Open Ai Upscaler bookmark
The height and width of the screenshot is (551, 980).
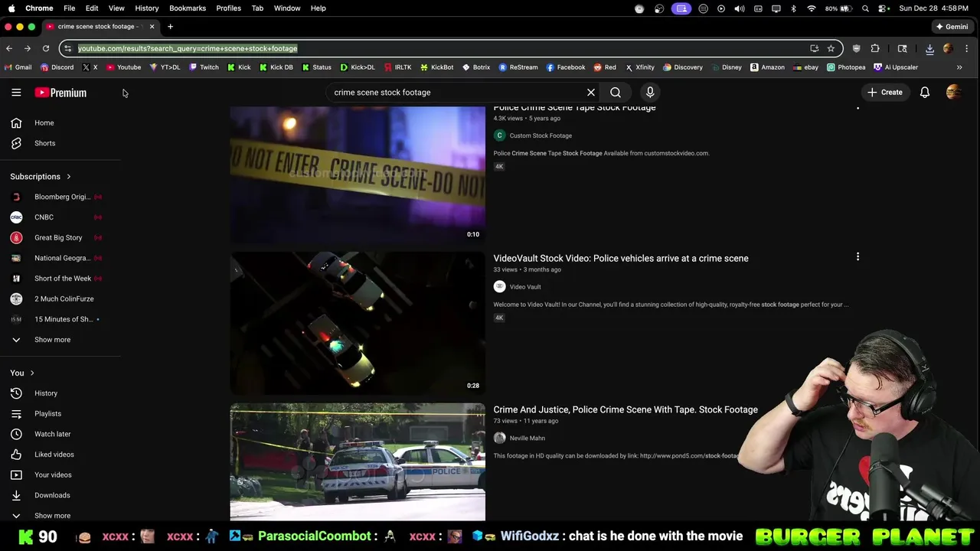click(x=896, y=67)
